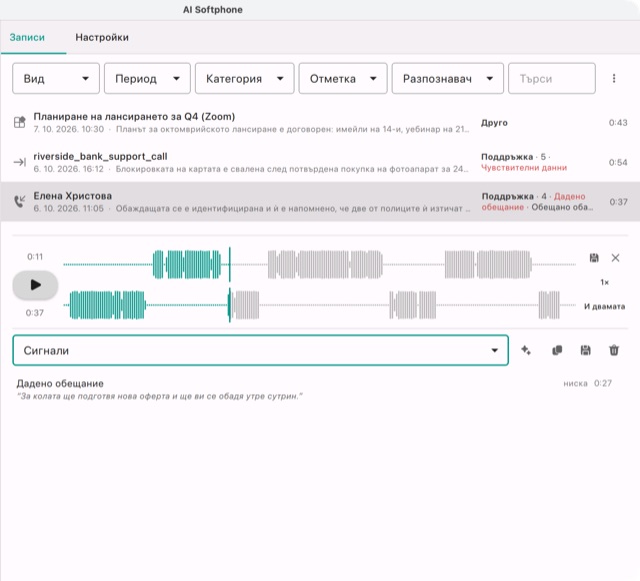Seek in the upper channel waveform
Image resolution: width=640 pixels, height=581 pixels.
tap(319, 265)
